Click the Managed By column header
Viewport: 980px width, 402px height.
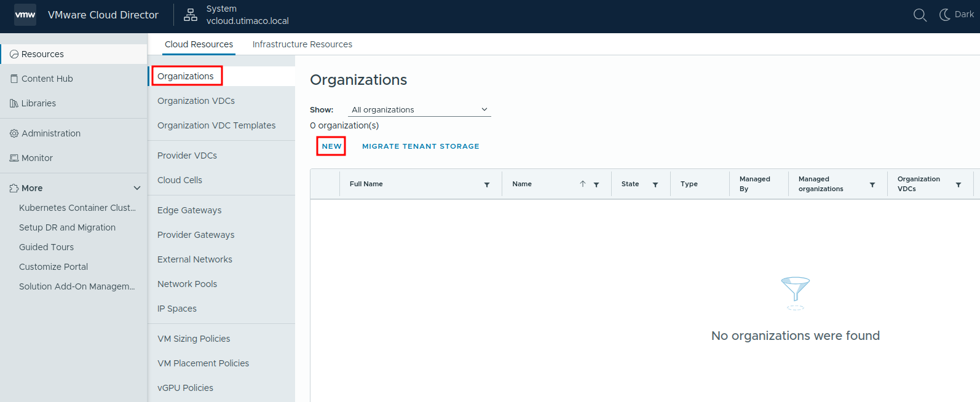[755, 184]
